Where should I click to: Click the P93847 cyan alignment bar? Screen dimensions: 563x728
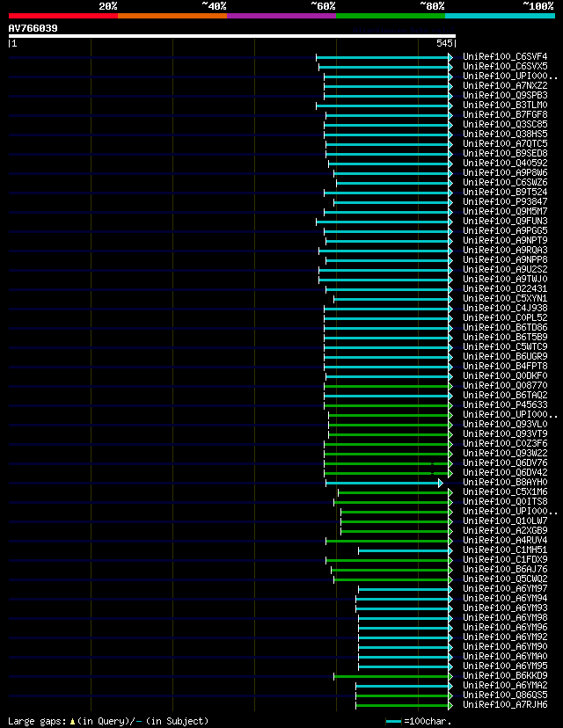point(392,202)
